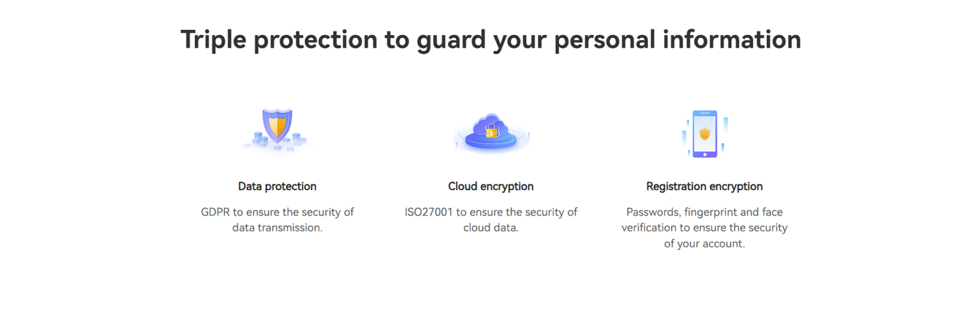Viewport: 980px width, 317px height.
Task: Click the 'of your account.' text line
Action: pos(704,244)
